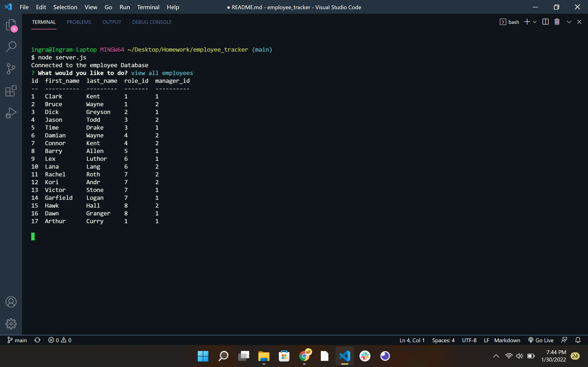Split the terminal pane
The image size is (588, 367).
point(545,22)
